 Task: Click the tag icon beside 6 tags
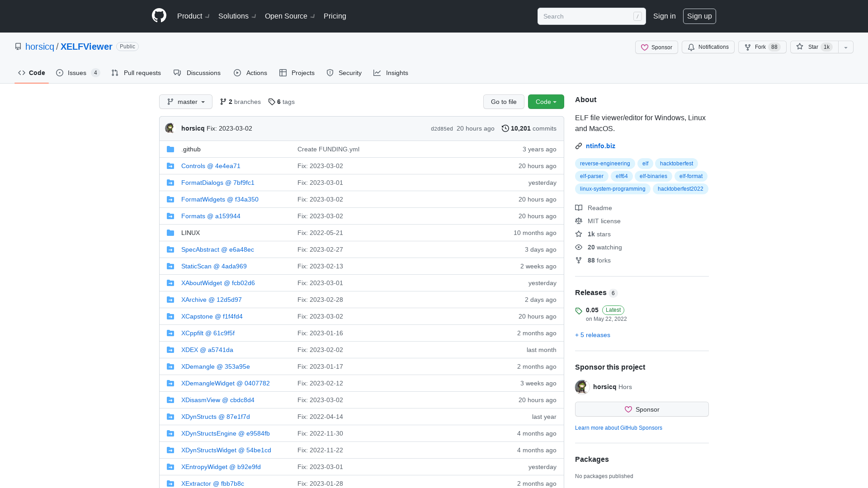tap(272, 102)
